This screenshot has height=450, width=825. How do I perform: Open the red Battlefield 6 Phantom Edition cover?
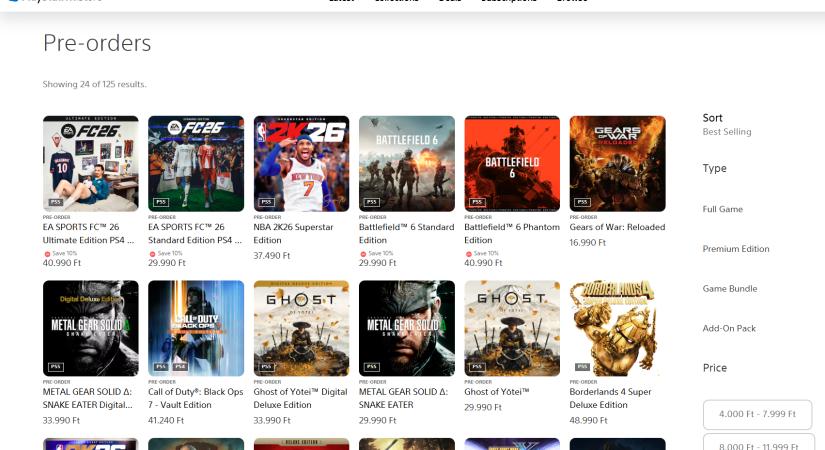coord(512,164)
